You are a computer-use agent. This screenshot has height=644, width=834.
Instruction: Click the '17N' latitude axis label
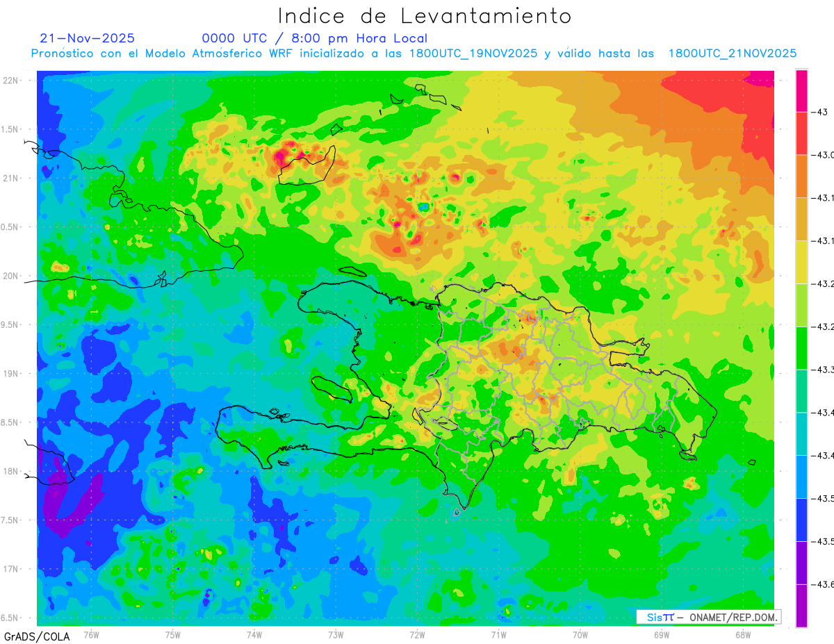[x=12, y=569]
